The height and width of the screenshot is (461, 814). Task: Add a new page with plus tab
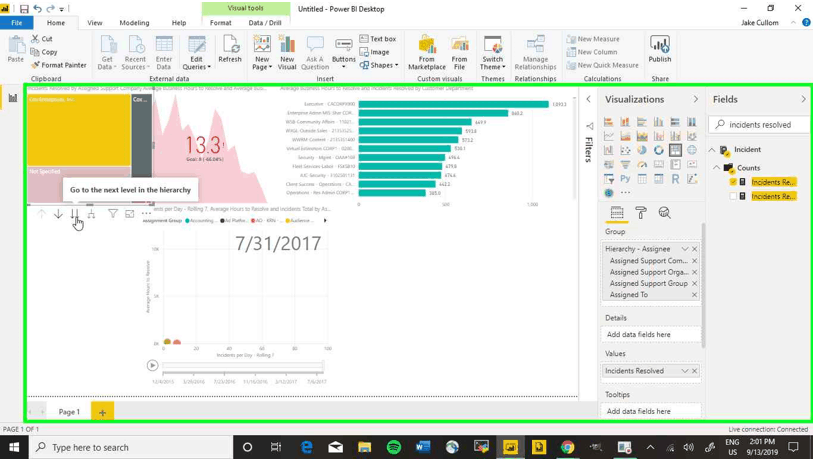click(102, 412)
